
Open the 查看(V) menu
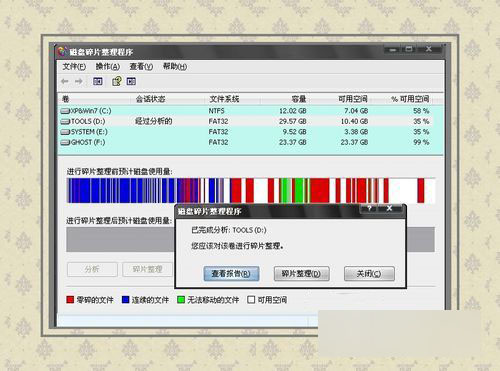(141, 67)
